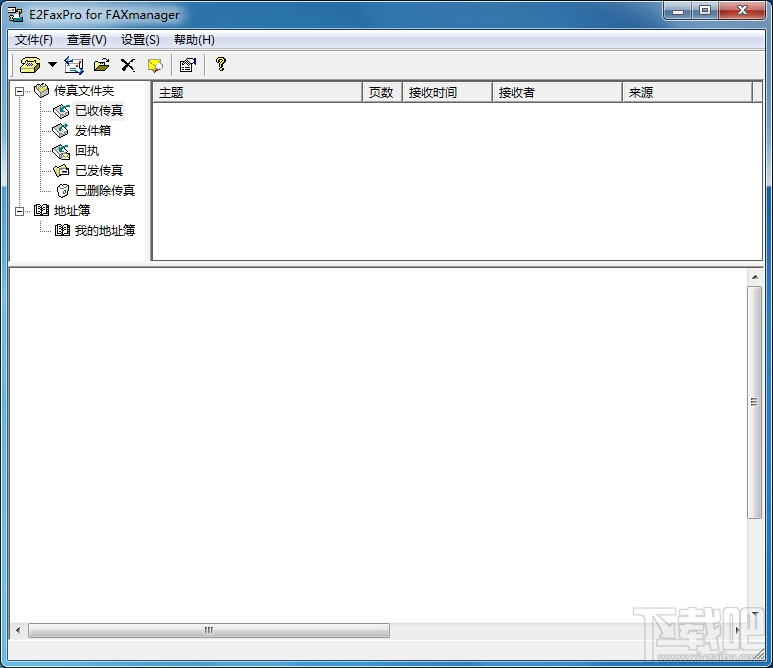Viewport: 773px width, 668px height.
Task: Open the 帮助(H) menu
Action: (x=194, y=40)
